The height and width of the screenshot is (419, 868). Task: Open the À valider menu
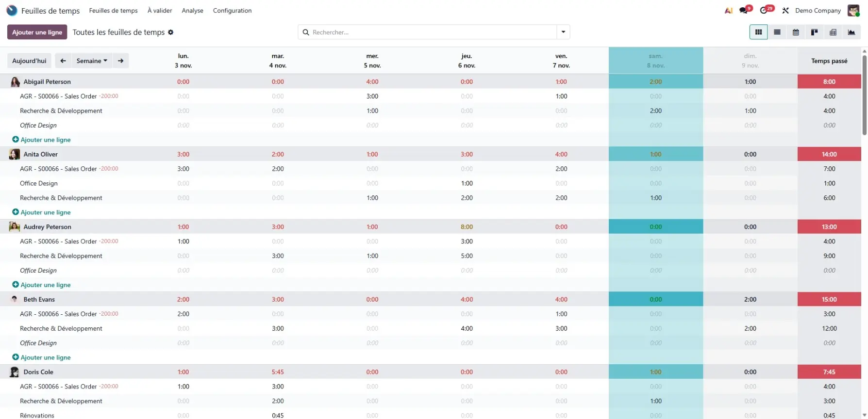coord(160,10)
